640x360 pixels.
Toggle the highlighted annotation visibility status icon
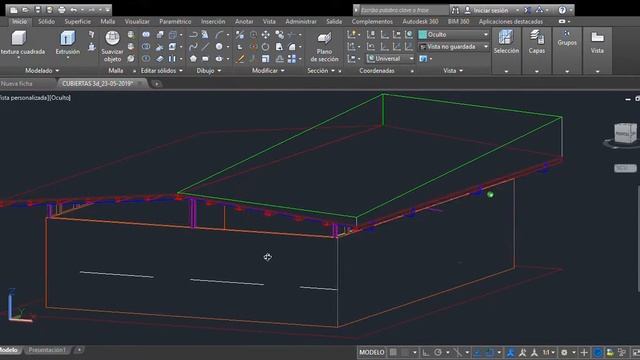510,352
